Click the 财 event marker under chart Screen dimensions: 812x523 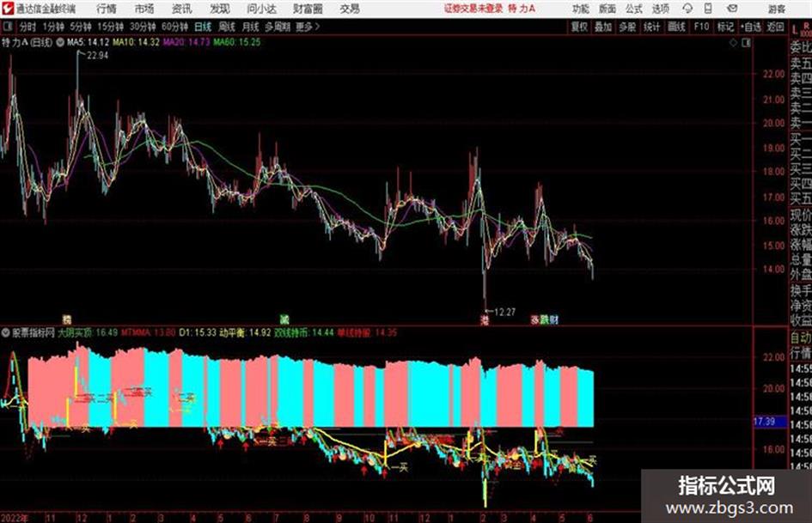point(554,320)
